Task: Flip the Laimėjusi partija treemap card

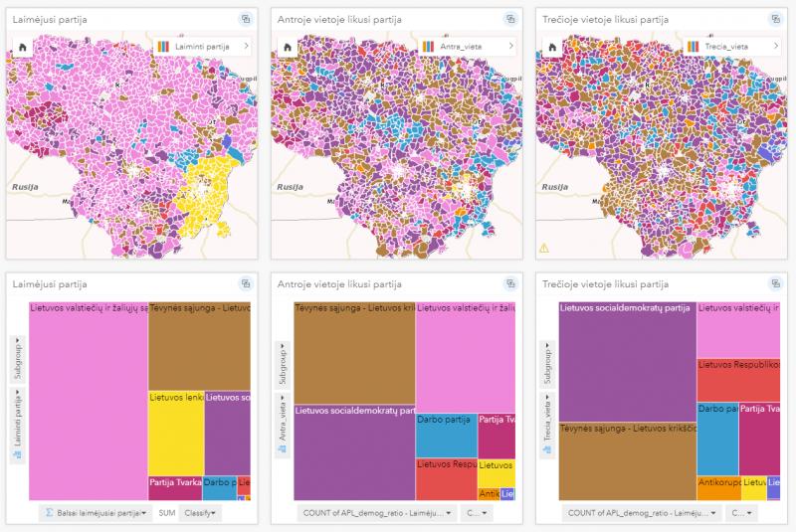Action: point(246,284)
